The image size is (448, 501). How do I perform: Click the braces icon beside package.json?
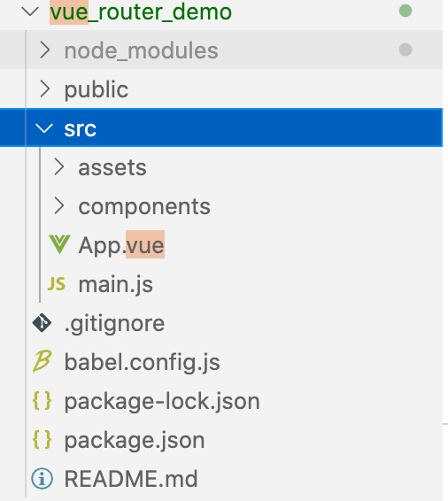click(42, 440)
